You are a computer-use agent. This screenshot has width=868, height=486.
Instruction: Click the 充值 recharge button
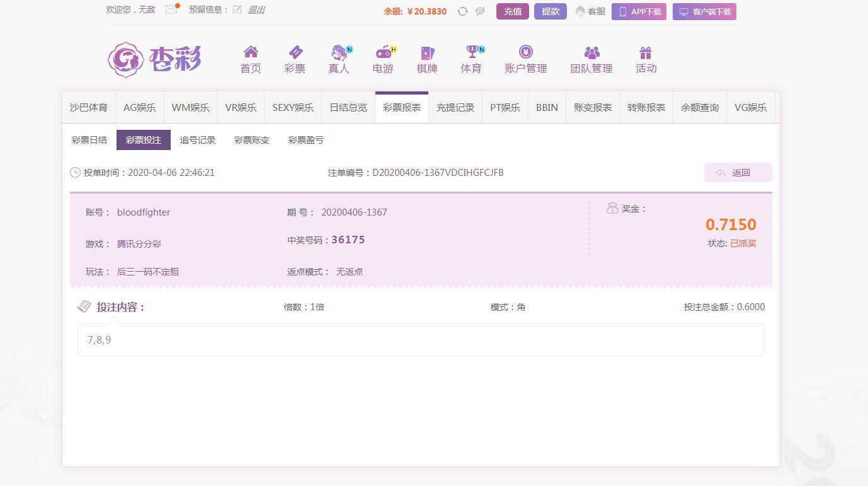[x=513, y=11]
